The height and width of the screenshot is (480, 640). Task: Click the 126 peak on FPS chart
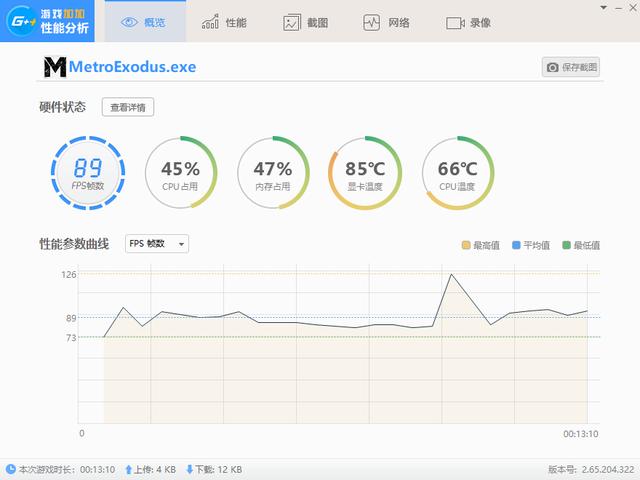[451, 274]
